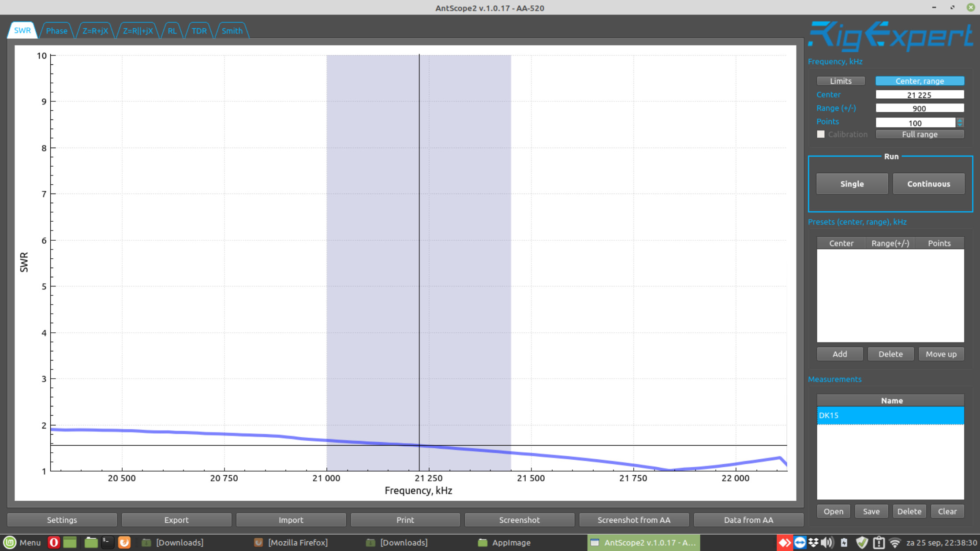Open the volume speaker icon
This screenshot has width=980, height=551.
(827, 542)
